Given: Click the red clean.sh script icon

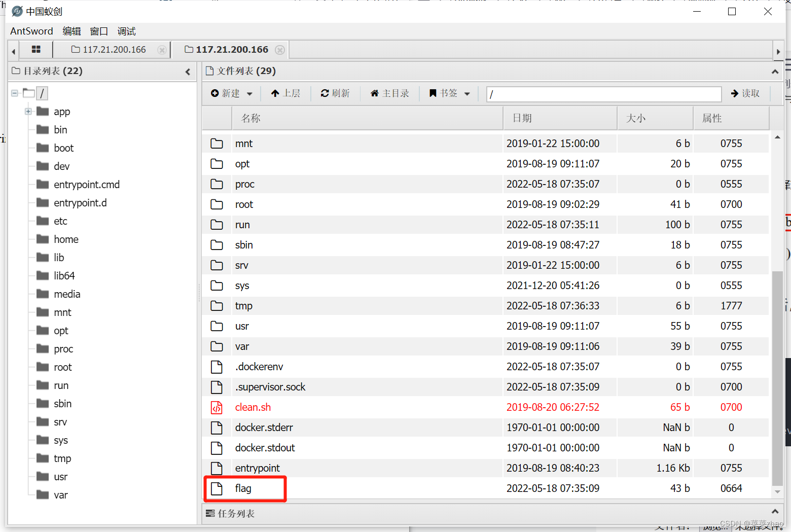Looking at the screenshot, I should point(217,407).
